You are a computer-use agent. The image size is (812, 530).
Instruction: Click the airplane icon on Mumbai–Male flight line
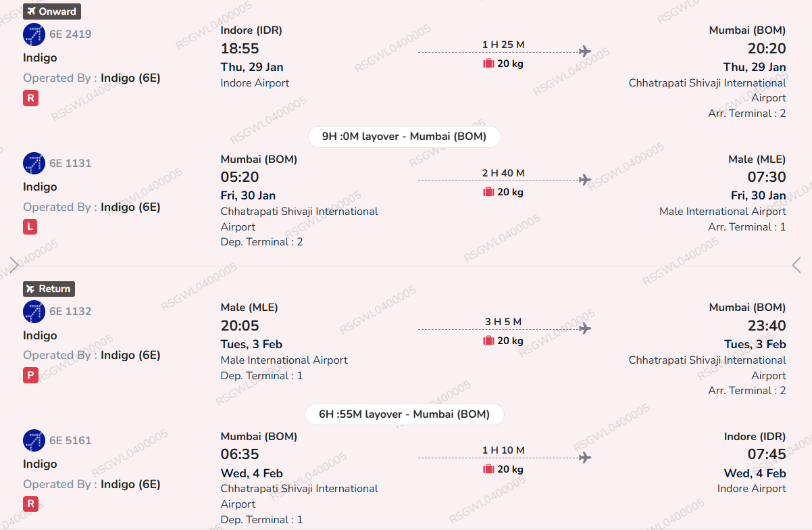tap(585, 180)
